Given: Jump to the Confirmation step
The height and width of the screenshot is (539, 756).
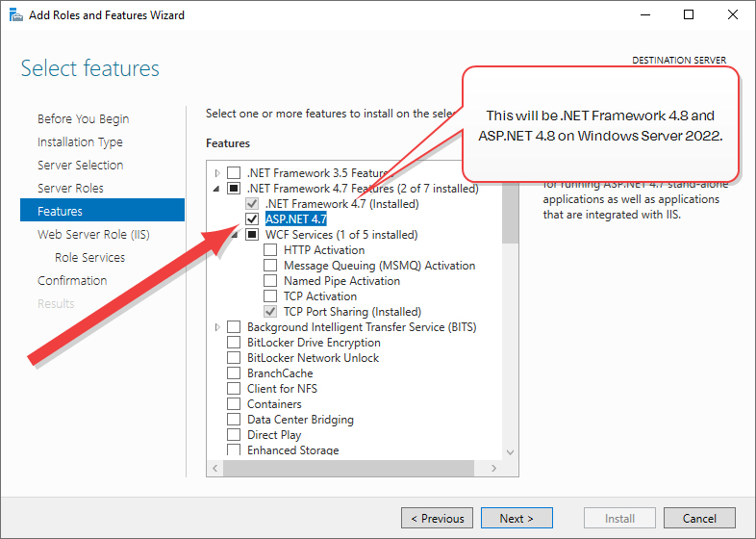Looking at the screenshot, I should click(72, 281).
